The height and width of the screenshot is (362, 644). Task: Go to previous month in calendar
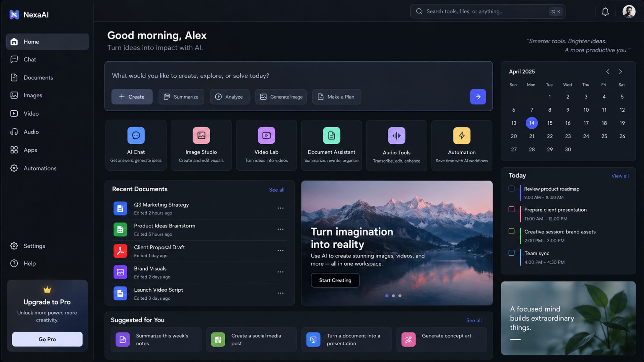click(608, 72)
